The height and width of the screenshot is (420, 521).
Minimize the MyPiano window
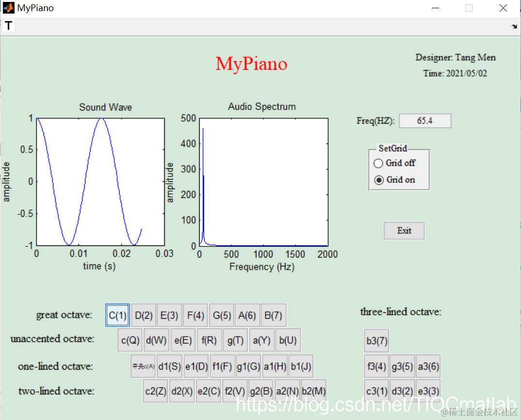click(x=435, y=8)
